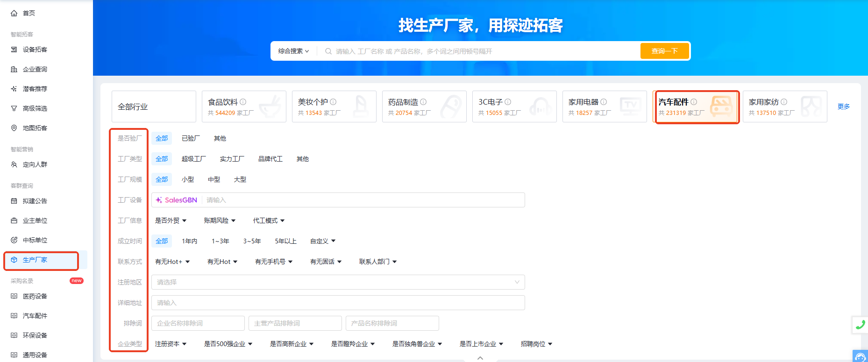Open the customer service headset icon
The image size is (868, 362).
(x=860, y=357)
